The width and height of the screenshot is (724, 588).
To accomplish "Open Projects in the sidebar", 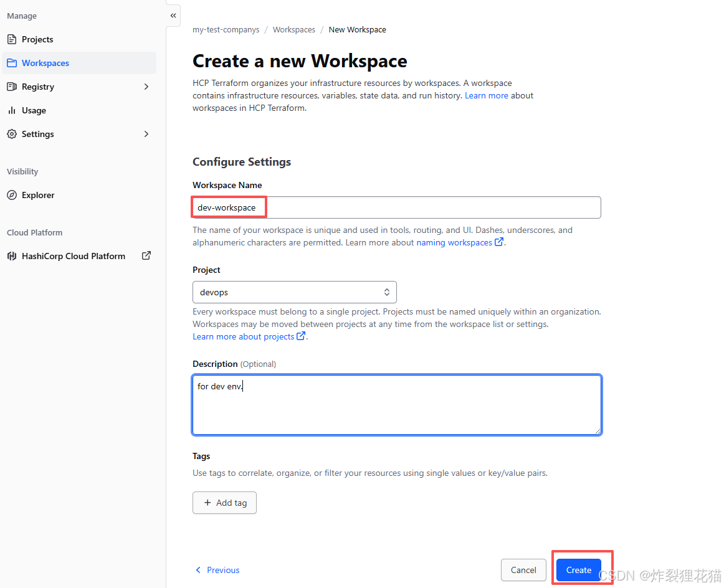I will tap(79, 39).
